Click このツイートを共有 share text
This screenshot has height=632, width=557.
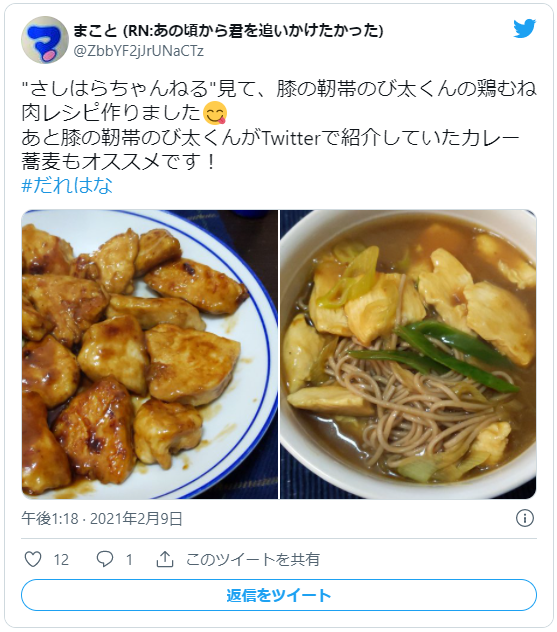(252, 559)
